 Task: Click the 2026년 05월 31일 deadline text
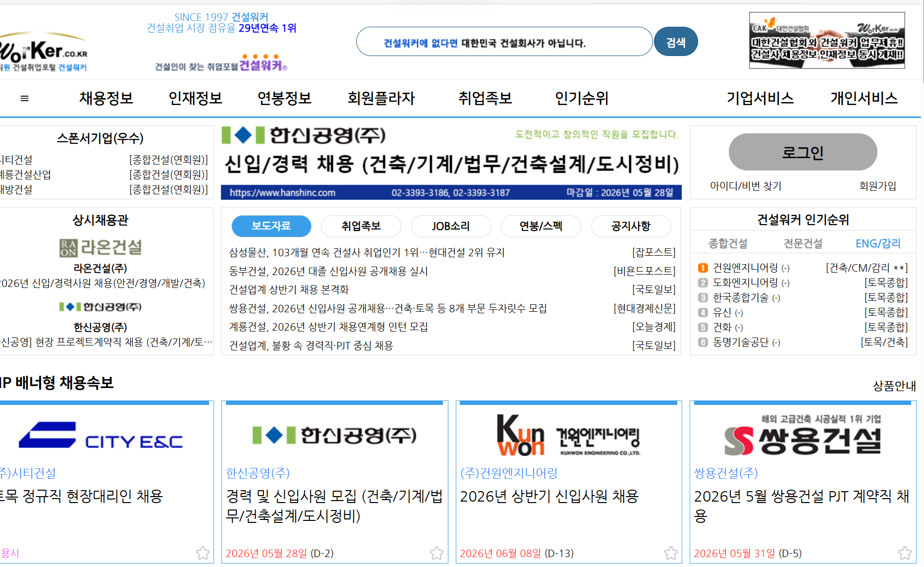(734, 553)
